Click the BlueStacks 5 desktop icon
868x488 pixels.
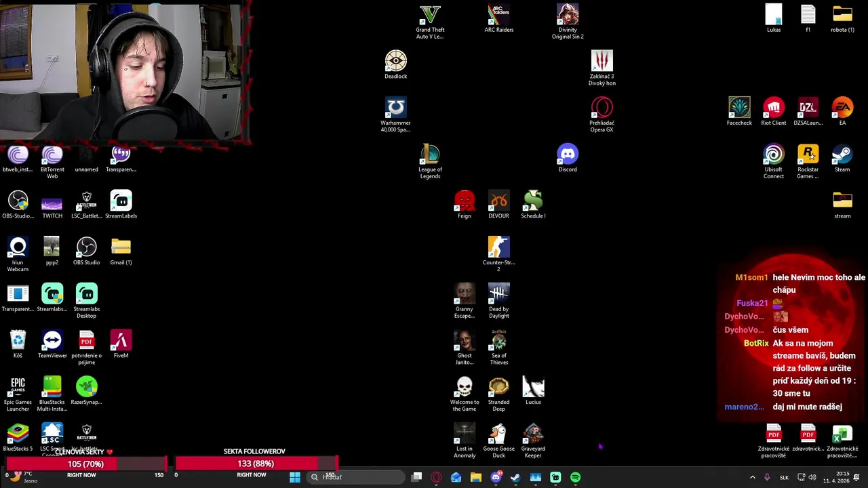[x=18, y=437]
